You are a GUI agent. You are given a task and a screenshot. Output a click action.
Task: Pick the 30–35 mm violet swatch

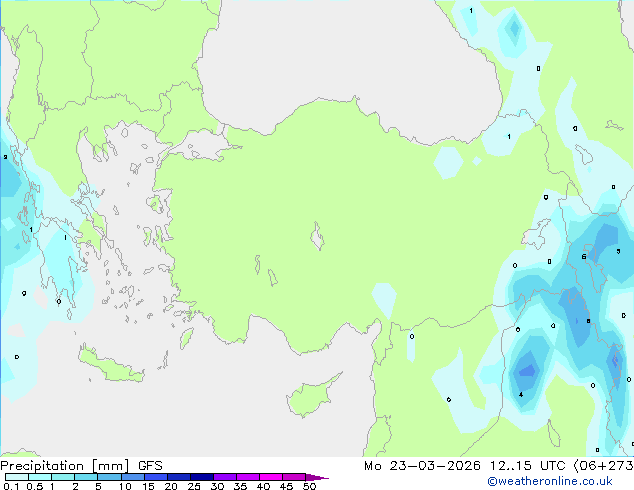click(224, 477)
